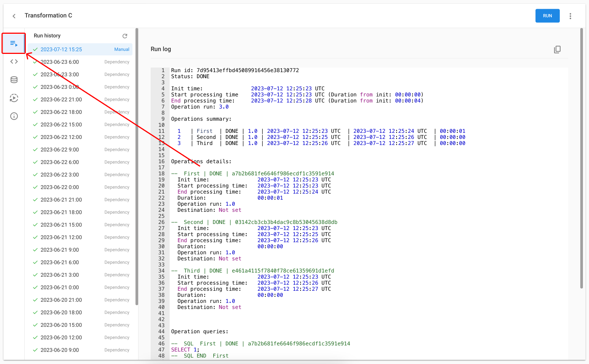
Task: Select the 2023-07-12 15:25 Manual run
Action: coord(80,49)
